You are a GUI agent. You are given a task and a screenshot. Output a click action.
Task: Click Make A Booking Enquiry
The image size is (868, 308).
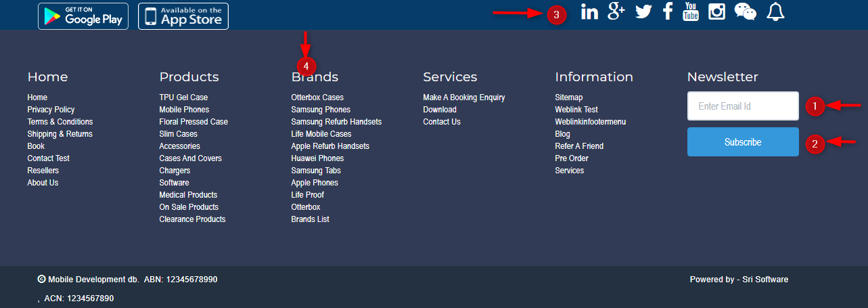[x=463, y=97]
